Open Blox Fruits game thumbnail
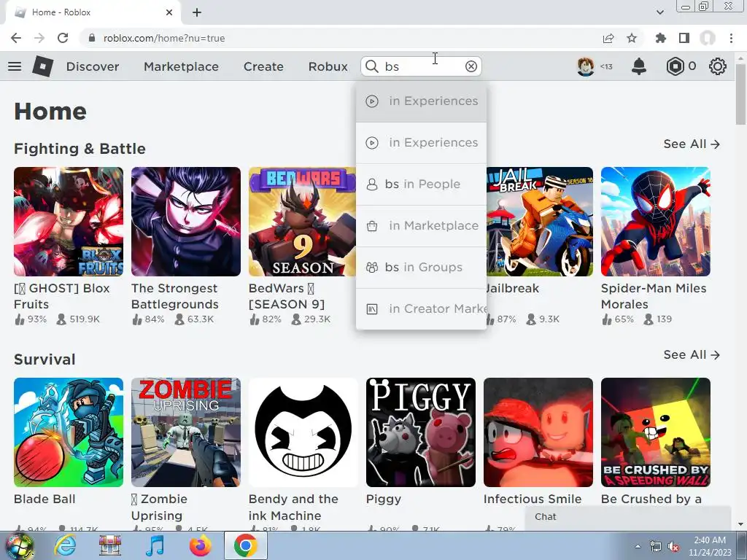This screenshot has width=747, height=560. pos(69,222)
